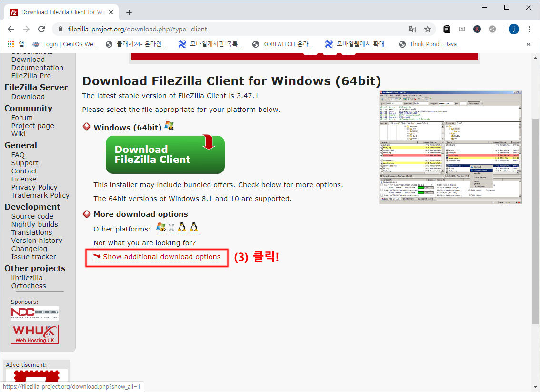This screenshot has width=540, height=392.
Task: Click the green Download FileZilla Client button
Action: [x=165, y=155]
